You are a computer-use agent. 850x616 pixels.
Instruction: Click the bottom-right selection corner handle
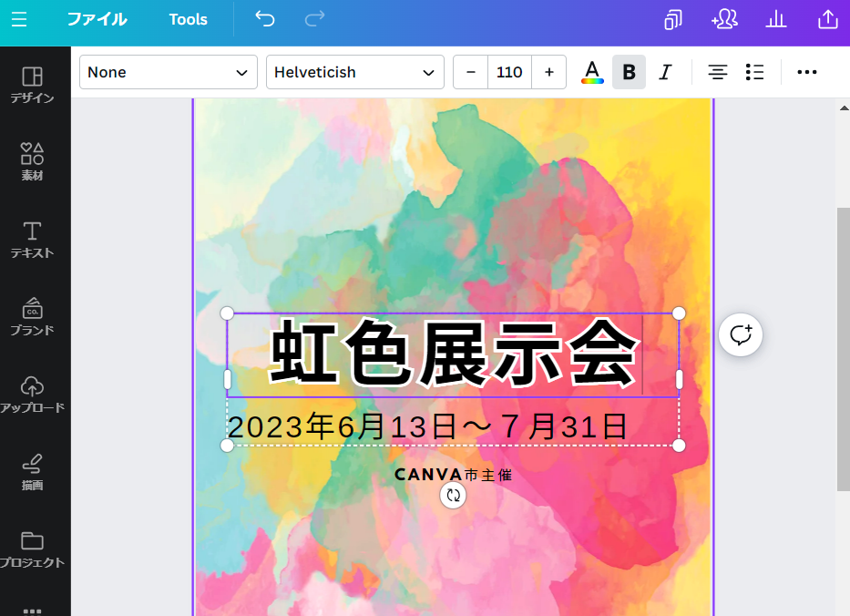click(x=679, y=446)
